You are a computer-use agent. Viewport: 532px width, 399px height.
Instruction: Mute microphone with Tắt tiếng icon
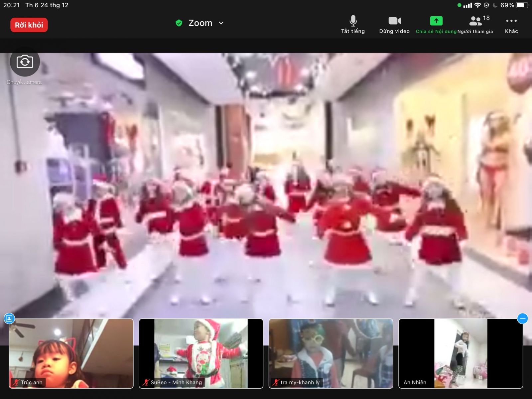click(x=353, y=21)
